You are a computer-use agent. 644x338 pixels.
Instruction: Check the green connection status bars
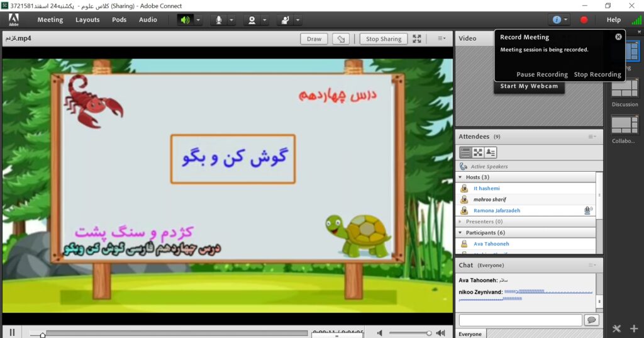(x=636, y=20)
